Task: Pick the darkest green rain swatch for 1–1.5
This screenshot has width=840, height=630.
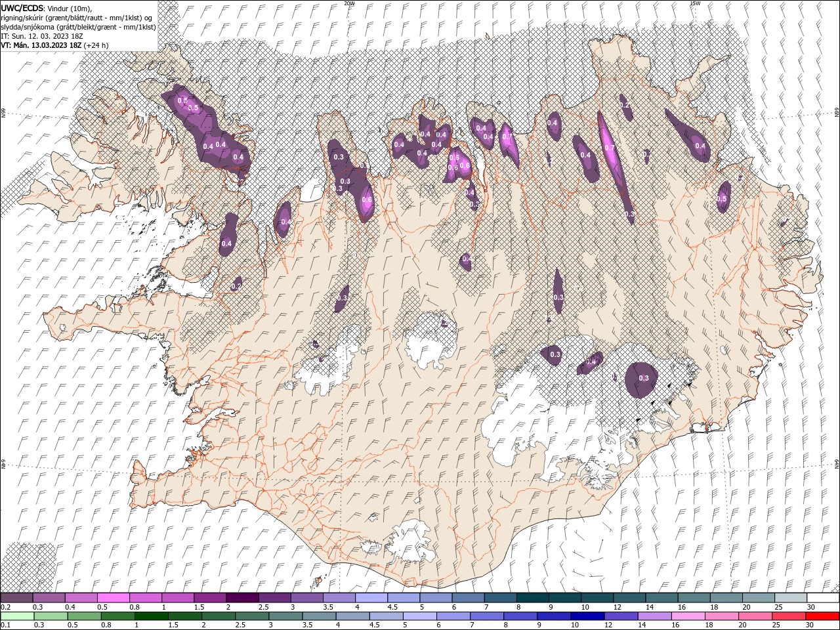Action: 151,616
